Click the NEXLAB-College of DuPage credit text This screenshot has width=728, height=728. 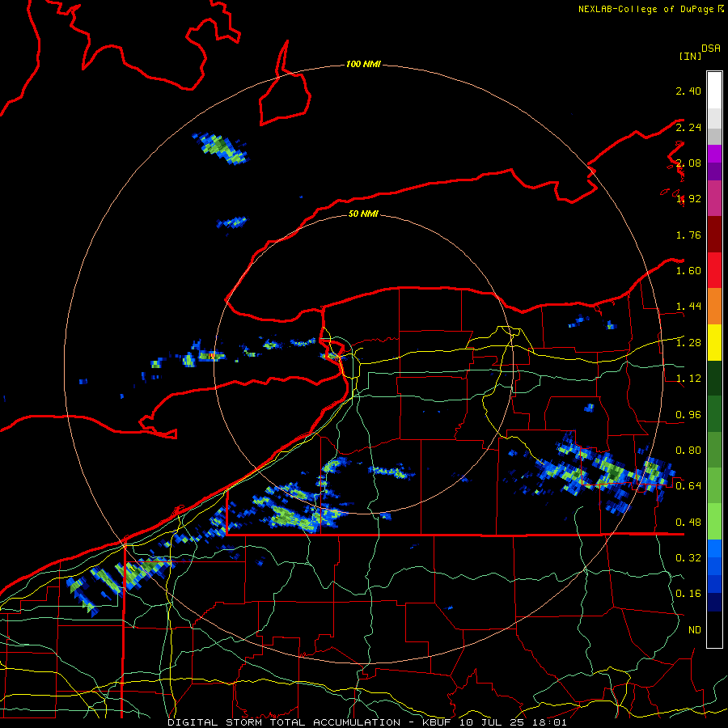[x=647, y=9]
